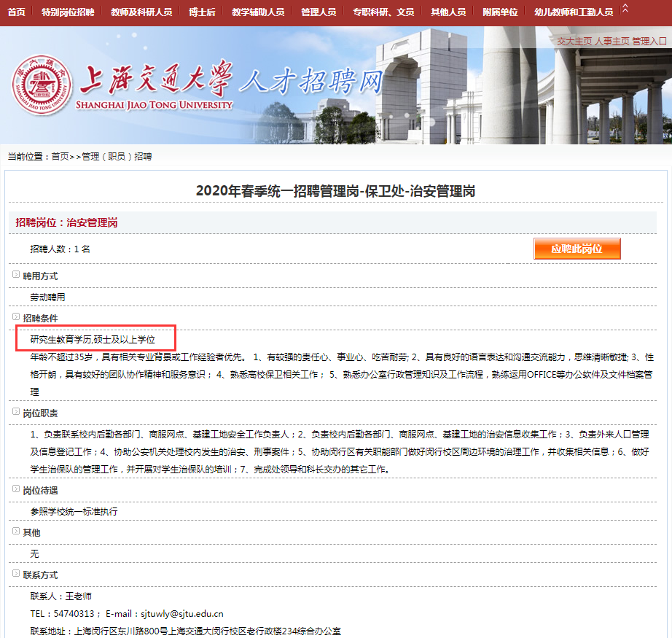Image resolution: width=672 pixels, height=638 pixels.
Task: Click the small icon beside 联系方式
Action: (x=16, y=574)
